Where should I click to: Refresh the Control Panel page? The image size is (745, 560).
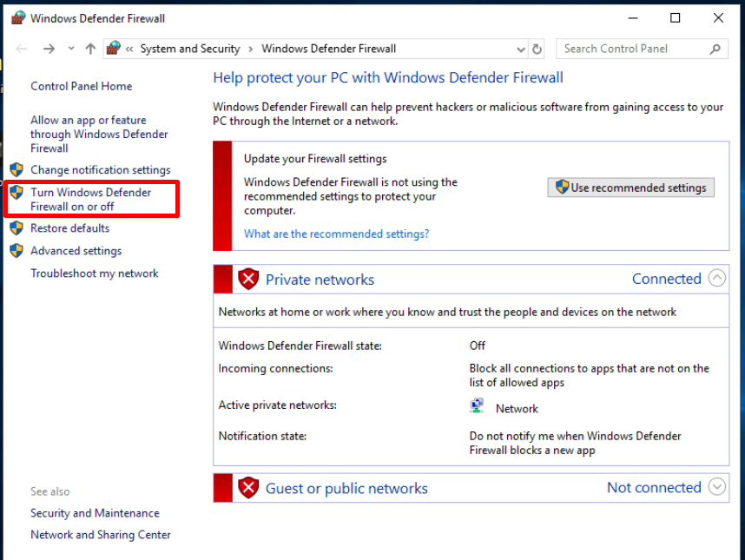click(537, 49)
